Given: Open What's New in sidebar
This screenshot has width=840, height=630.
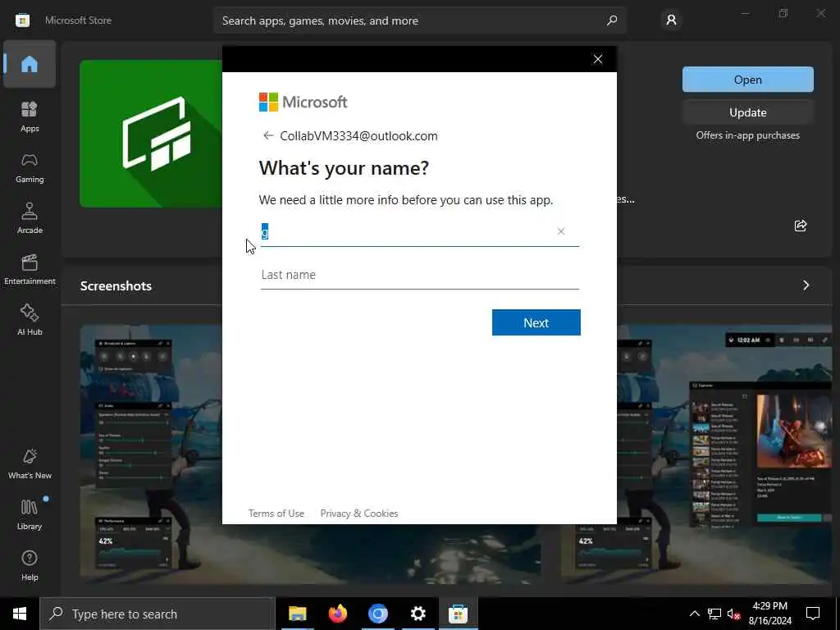Looking at the screenshot, I should [x=30, y=464].
